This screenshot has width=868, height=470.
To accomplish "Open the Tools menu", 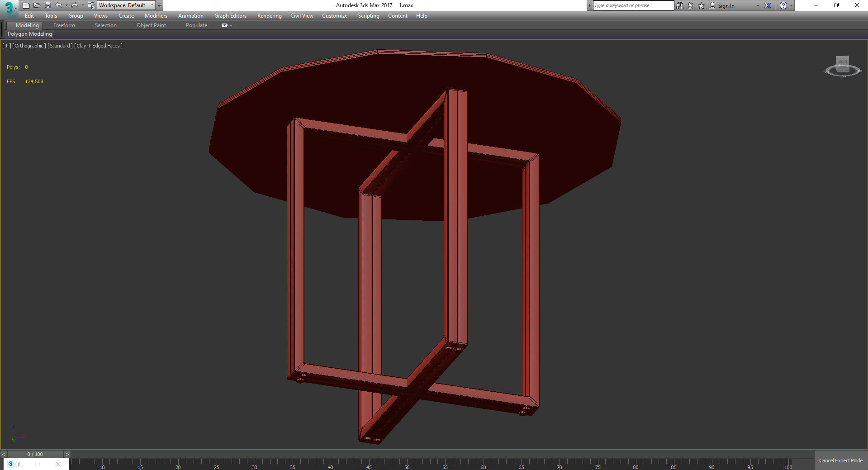I will click(51, 16).
